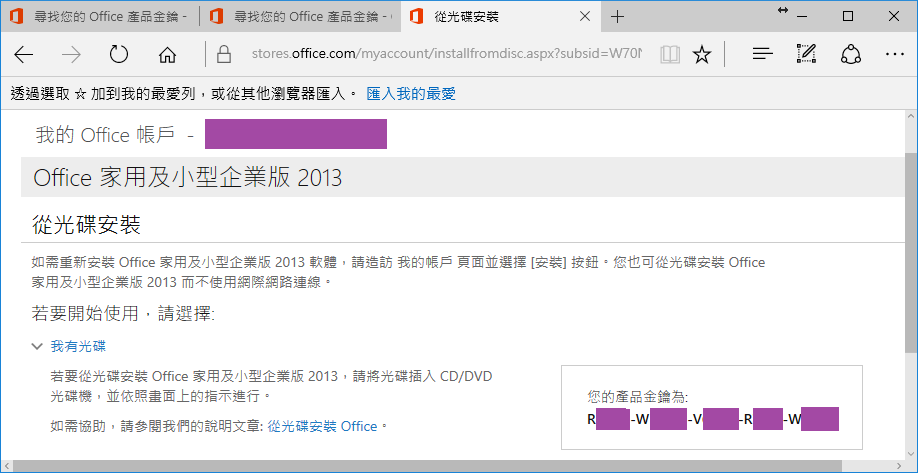Make a web note with pen icon
Image resolution: width=918 pixels, height=473 pixels.
(x=806, y=54)
